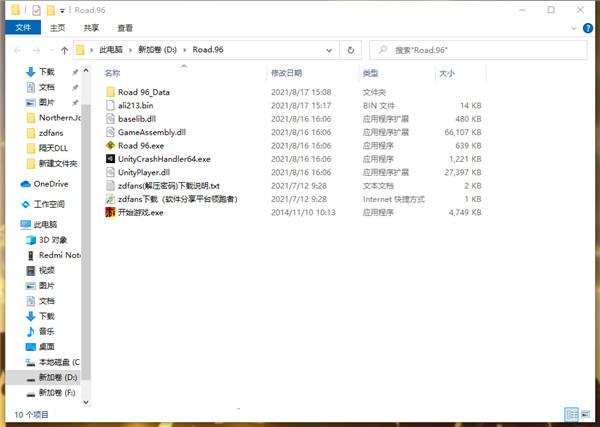Go up one folder level arrow
The image size is (600, 427).
click(x=64, y=50)
